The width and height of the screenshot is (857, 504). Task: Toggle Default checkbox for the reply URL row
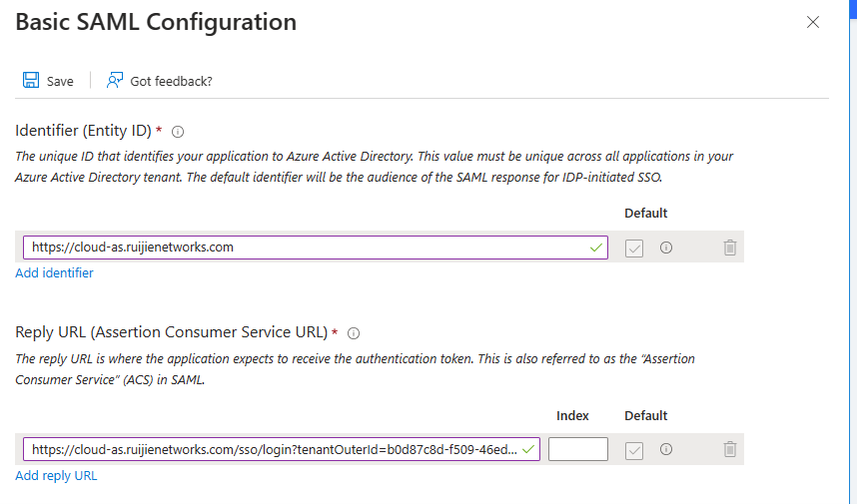(x=634, y=449)
